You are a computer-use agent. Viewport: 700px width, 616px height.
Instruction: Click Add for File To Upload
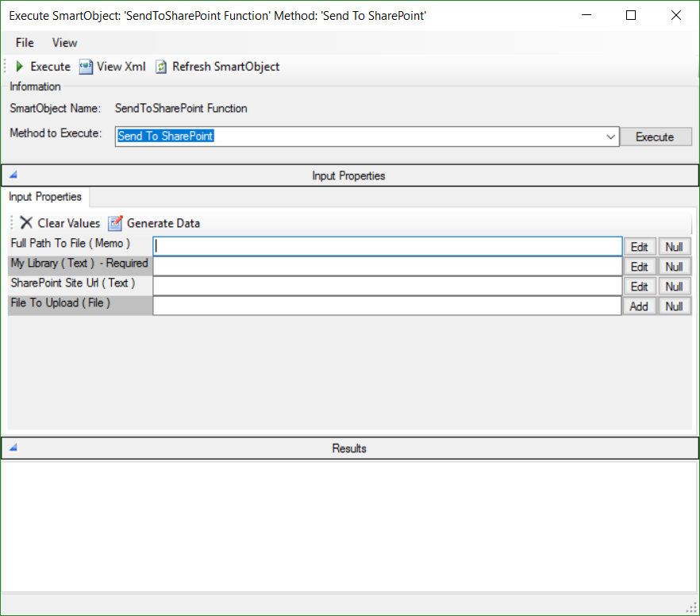640,306
